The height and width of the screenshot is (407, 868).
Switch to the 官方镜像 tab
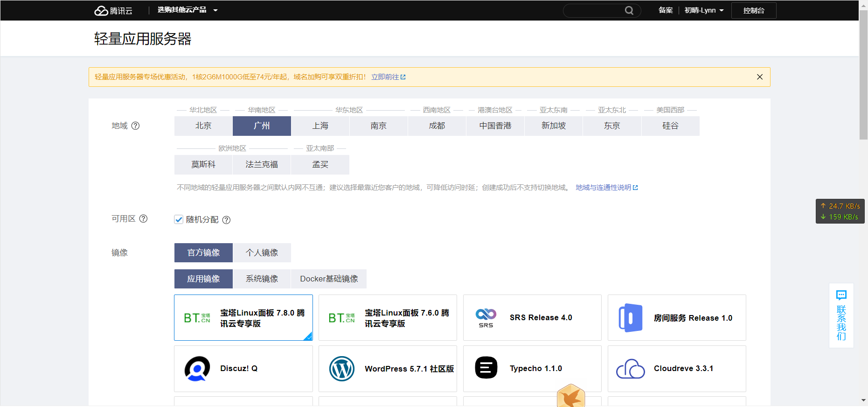[x=203, y=253]
